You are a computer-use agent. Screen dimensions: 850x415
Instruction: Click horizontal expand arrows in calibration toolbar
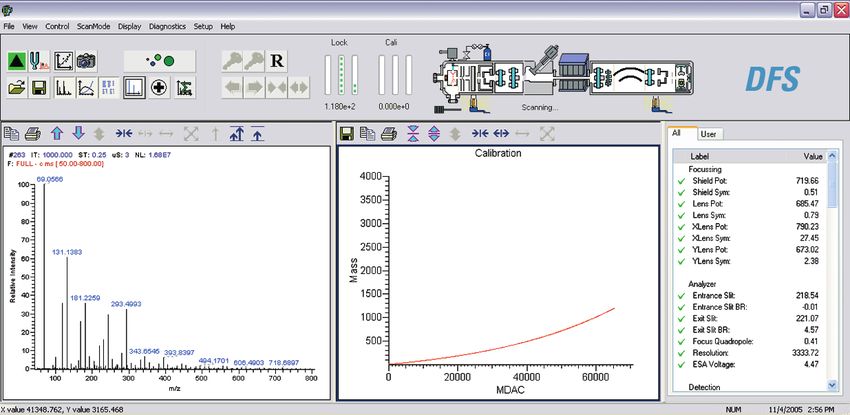pyautogui.click(x=501, y=133)
